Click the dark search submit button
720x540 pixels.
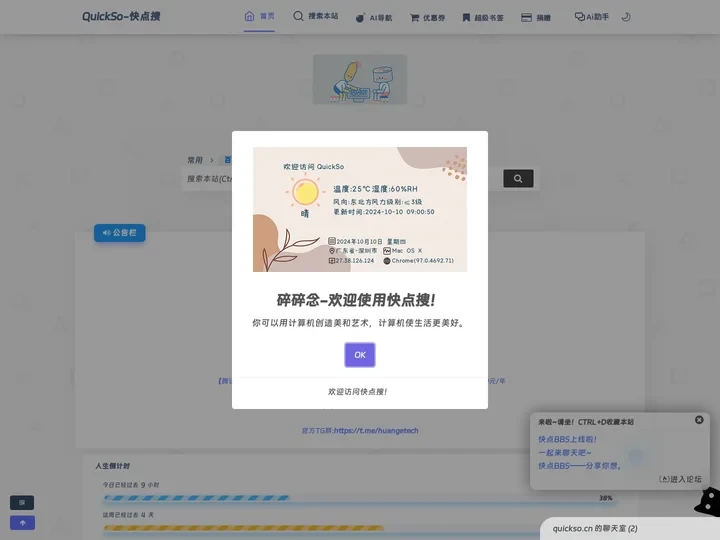[x=518, y=179]
